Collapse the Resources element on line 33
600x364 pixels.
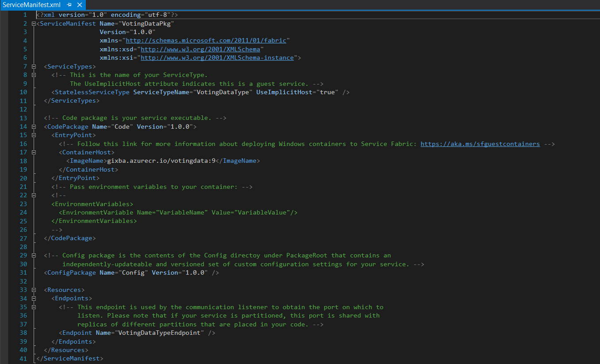pyautogui.click(x=34, y=289)
